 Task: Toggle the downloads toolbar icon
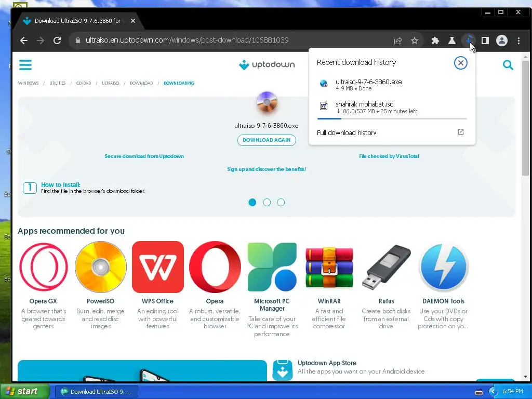click(469, 41)
